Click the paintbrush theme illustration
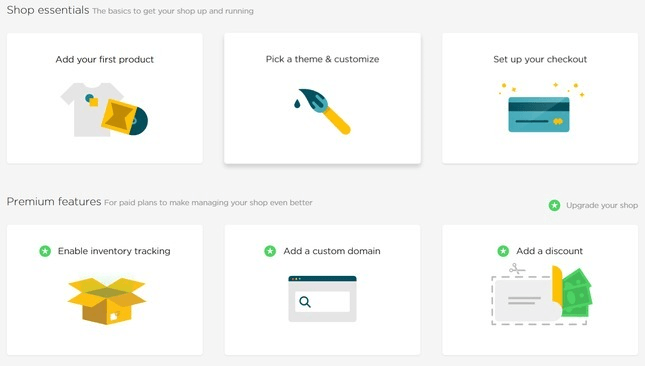Screen dimensions: 645x366 pyautogui.click(x=322, y=111)
